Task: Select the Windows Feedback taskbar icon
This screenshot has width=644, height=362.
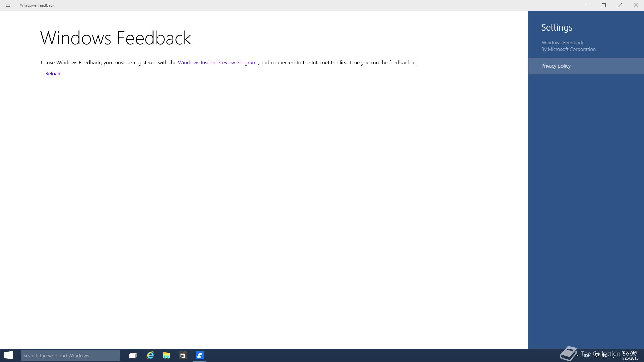Action: click(200, 355)
